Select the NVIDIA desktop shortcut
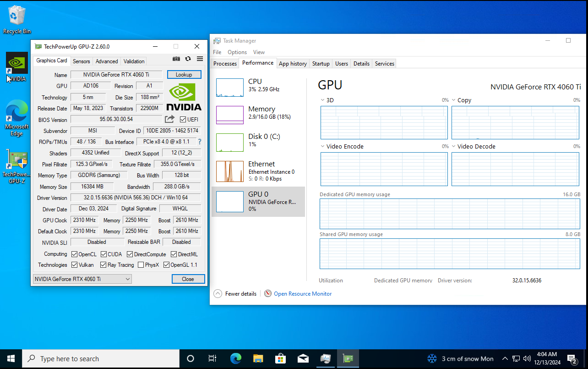 [x=17, y=67]
